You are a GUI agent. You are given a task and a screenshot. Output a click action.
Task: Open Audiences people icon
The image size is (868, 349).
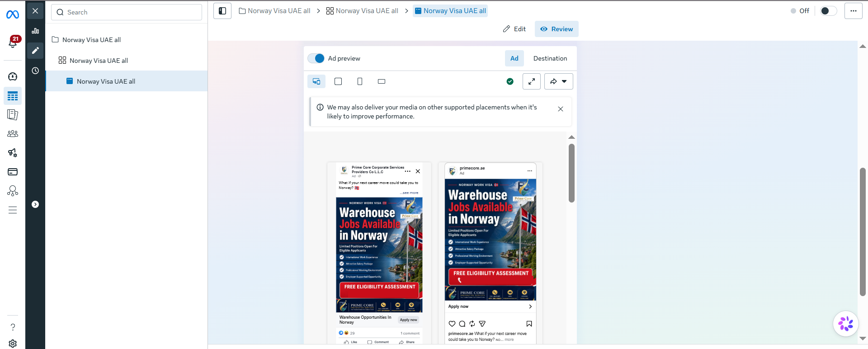(13, 134)
